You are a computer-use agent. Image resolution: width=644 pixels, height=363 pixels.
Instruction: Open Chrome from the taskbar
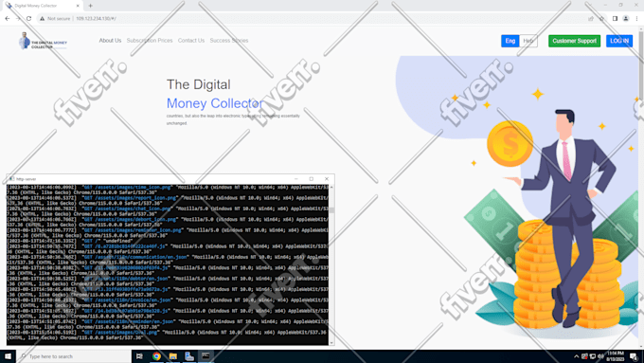click(156, 356)
